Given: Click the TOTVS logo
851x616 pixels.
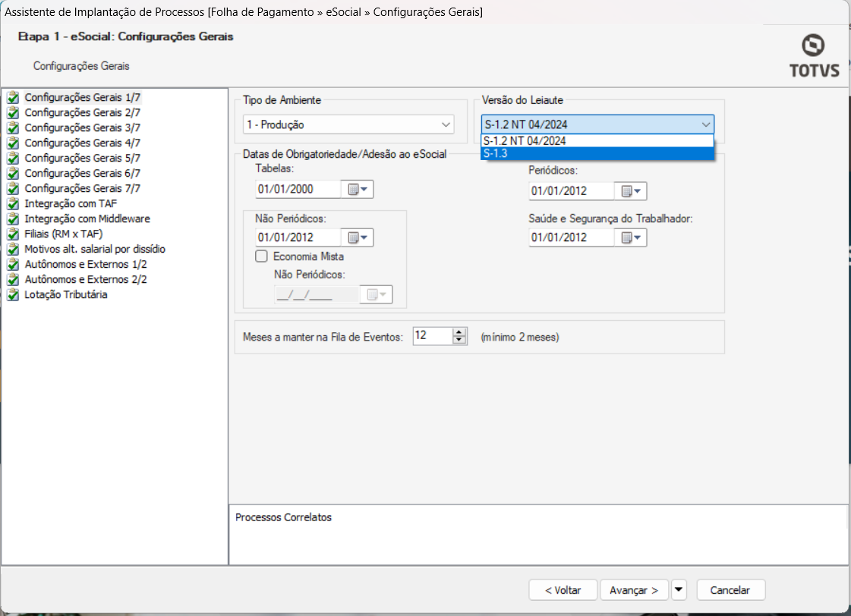Looking at the screenshot, I should coord(814,56).
